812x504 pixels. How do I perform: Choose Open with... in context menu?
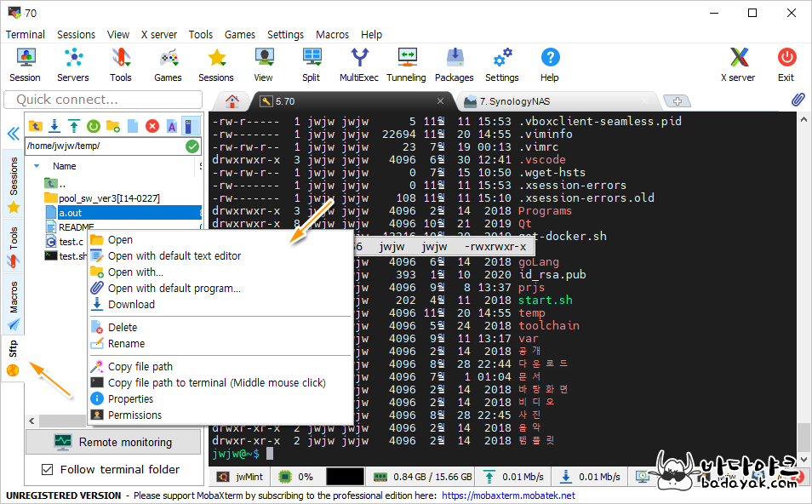220,272
